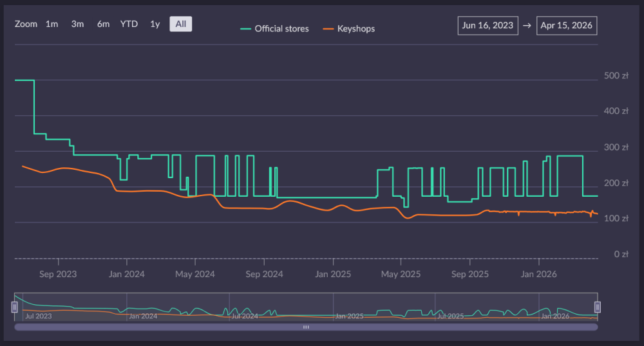Click navigator timeline at Jul 2024 label
Viewport: 644px width, 346px height.
pos(243,316)
